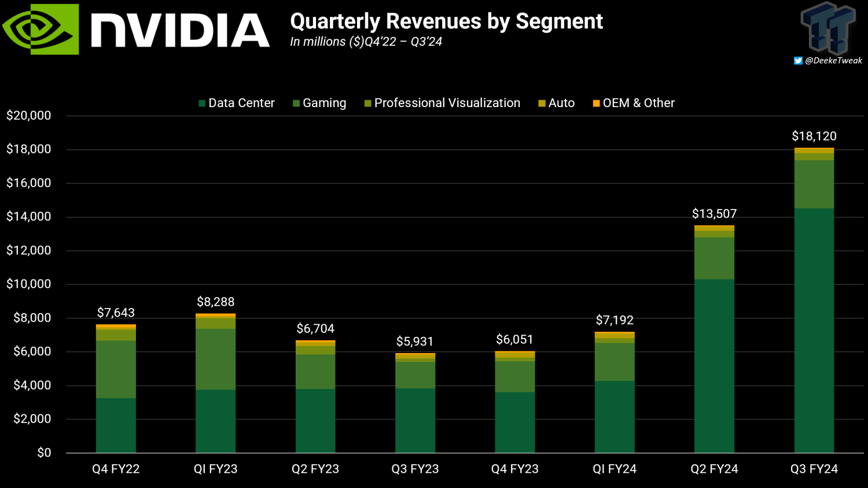This screenshot has height=488, width=868.
Task: Select the OEM & Other legend swatch
Action: [596, 104]
